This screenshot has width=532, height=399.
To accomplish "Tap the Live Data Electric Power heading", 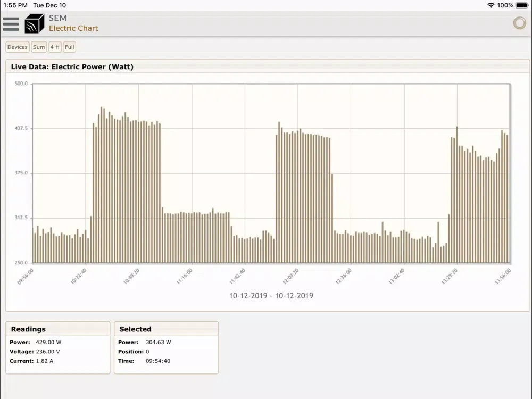I will coord(72,67).
